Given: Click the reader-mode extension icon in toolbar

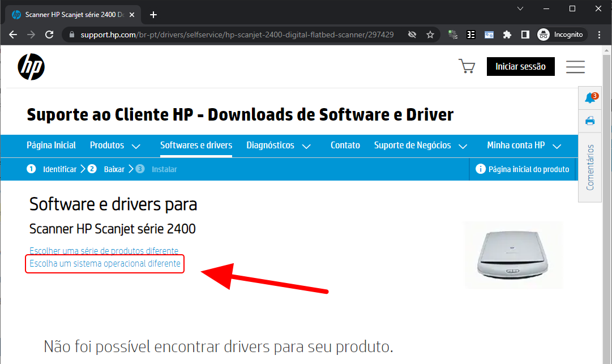Looking at the screenshot, I should pyautogui.click(x=471, y=35).
